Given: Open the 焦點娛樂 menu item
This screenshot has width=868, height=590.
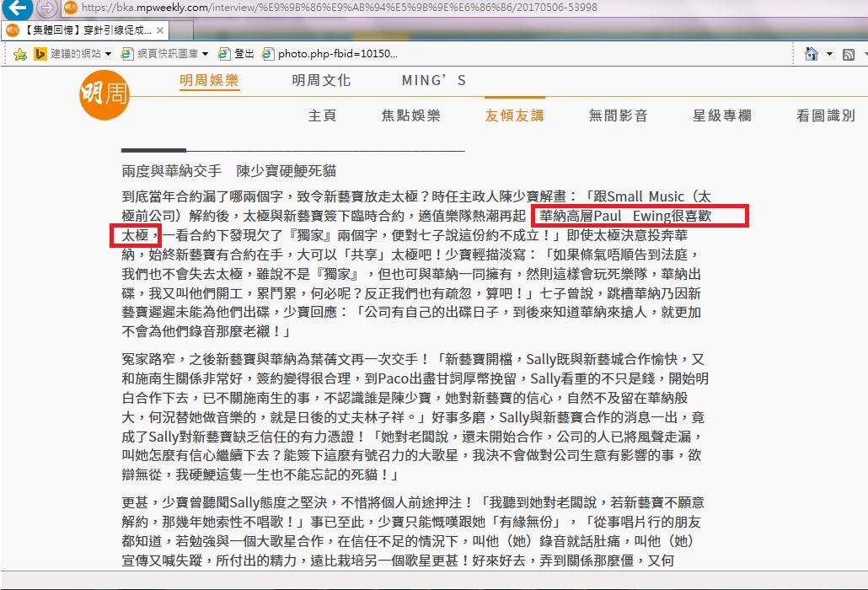Looking at the screenshot, I should (x=410, y=115).
